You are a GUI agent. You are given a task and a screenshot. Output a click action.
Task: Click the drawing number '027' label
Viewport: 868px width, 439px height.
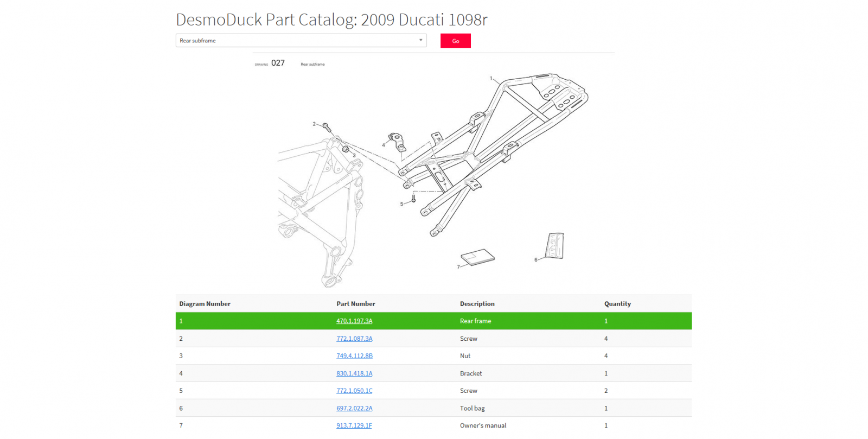[x=278, y=63]
